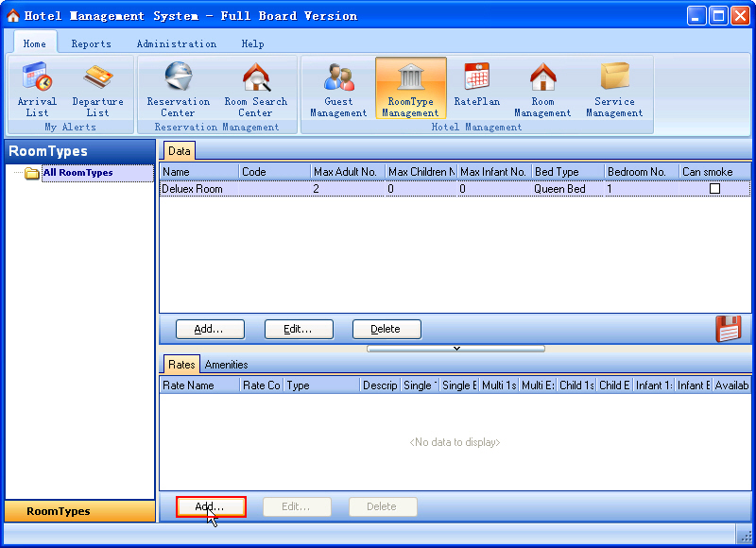756x548 pixels.
Task: Click the red floppy disk save icon
Action: tap(728, 328)
